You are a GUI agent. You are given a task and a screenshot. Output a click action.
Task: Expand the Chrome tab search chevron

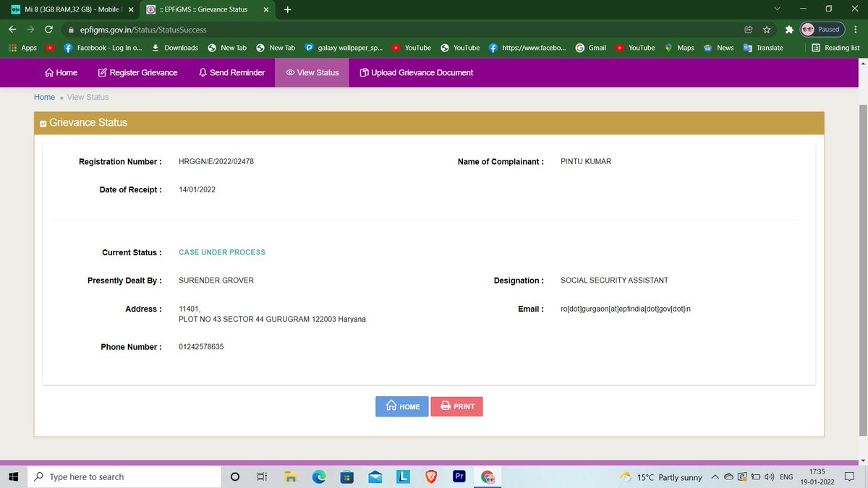point(778,9)
